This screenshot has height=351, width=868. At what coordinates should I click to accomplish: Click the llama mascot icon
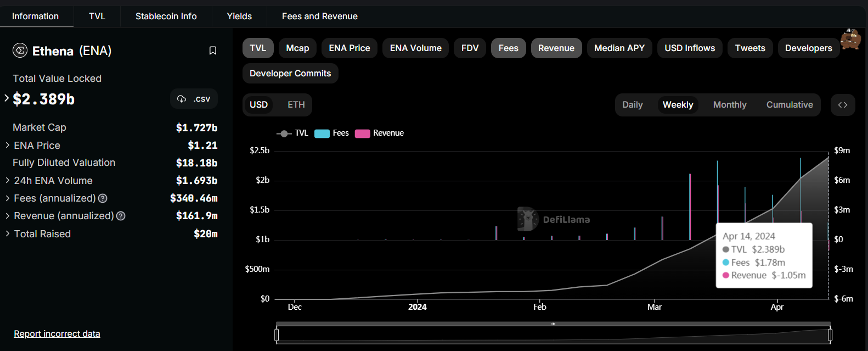point(850,39)
